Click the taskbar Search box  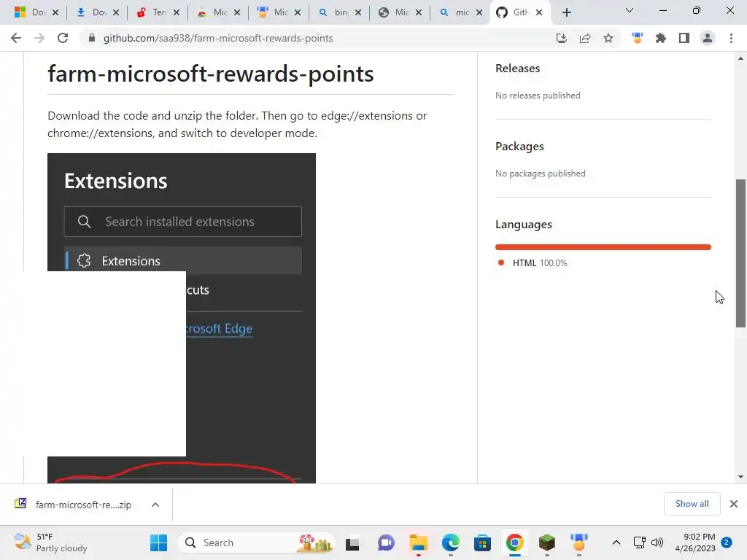(256, 542)
